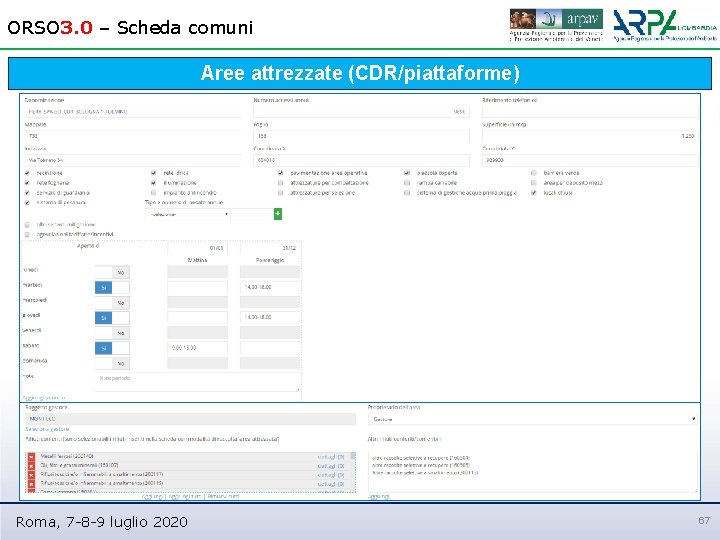Open dettagli link for Metalli ferrosi row
The image size is (720, 540).
[331, 457]
